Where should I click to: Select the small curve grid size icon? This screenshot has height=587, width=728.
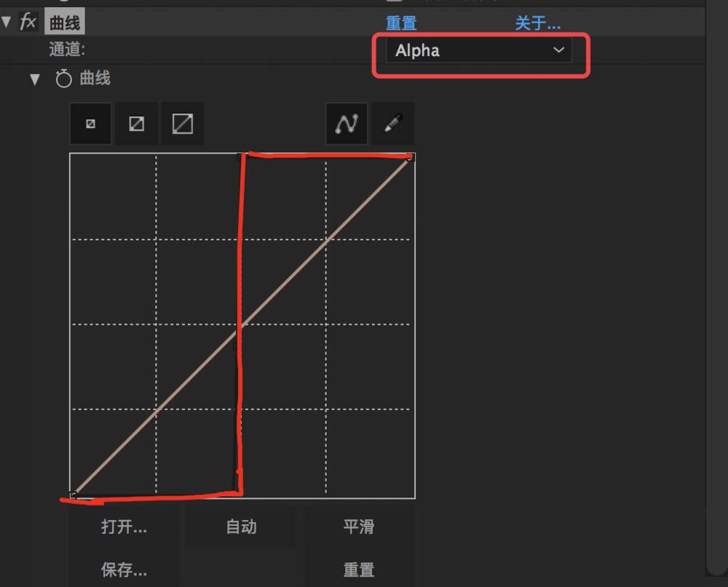click(90, 124)
